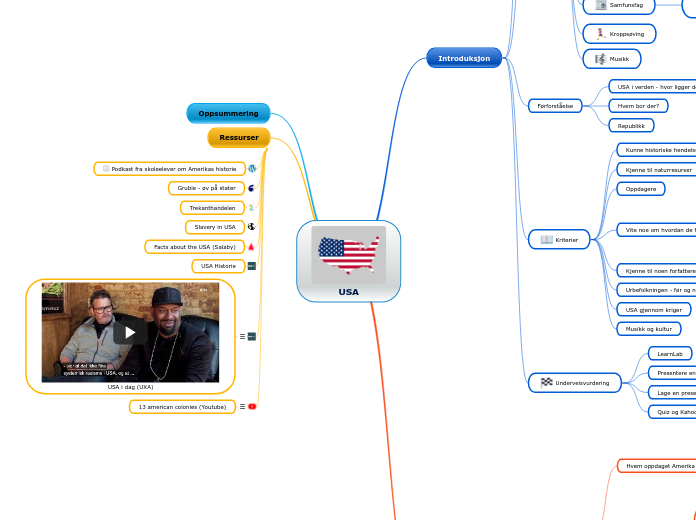The width and height of the screenshot is (696, 520).
Task: Select the USA i verden node
Action: (x=652, y=87)
